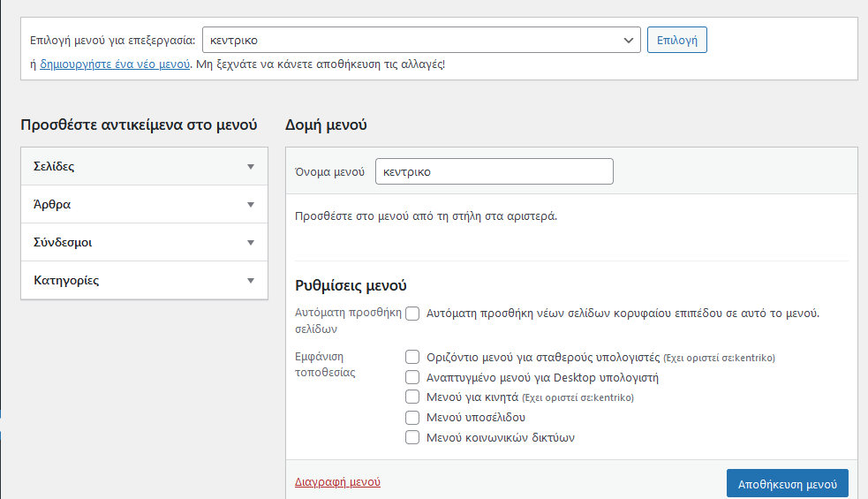
Task: Follow the δημιουργήστε ένα νέο μενού link
Action: (115, 64)
